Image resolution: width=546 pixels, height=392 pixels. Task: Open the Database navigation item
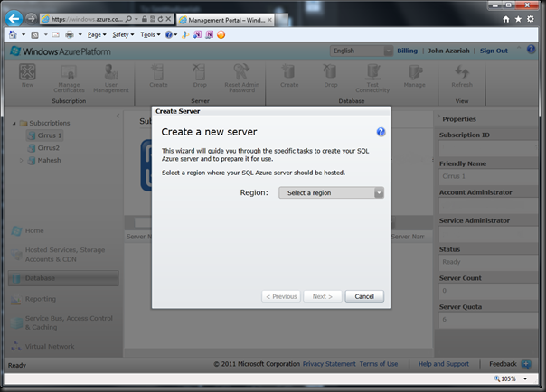pyautogui.click(x=63, y=278)
